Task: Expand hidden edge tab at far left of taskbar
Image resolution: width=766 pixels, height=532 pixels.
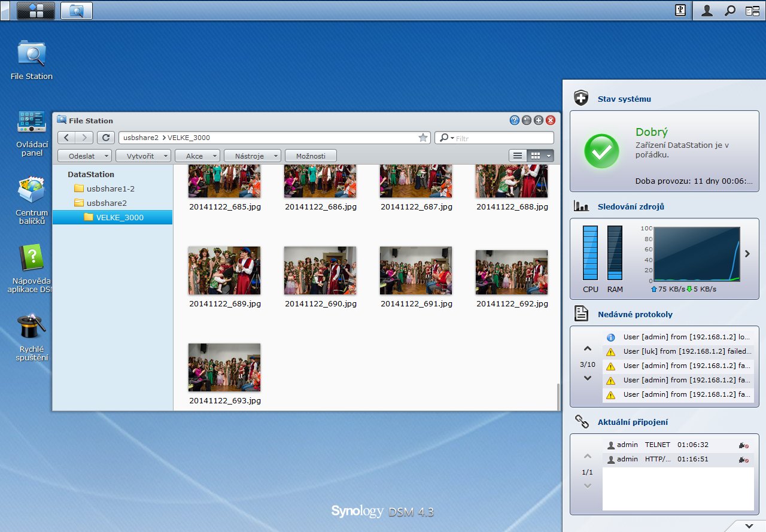Action: click(4, 10)
